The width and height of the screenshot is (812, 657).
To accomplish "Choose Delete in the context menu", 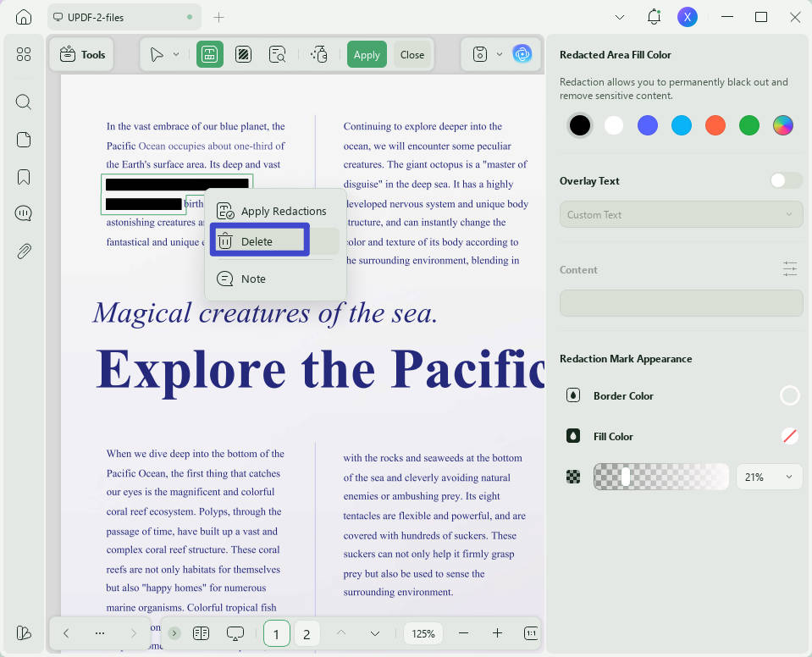I will pyautogui.click(x=275, y=241).
